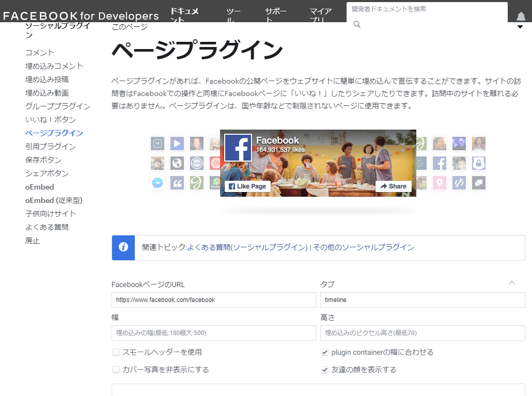Click the purple network map tile
The height and width of the screenshot is (396, 532).
point(459,144)
